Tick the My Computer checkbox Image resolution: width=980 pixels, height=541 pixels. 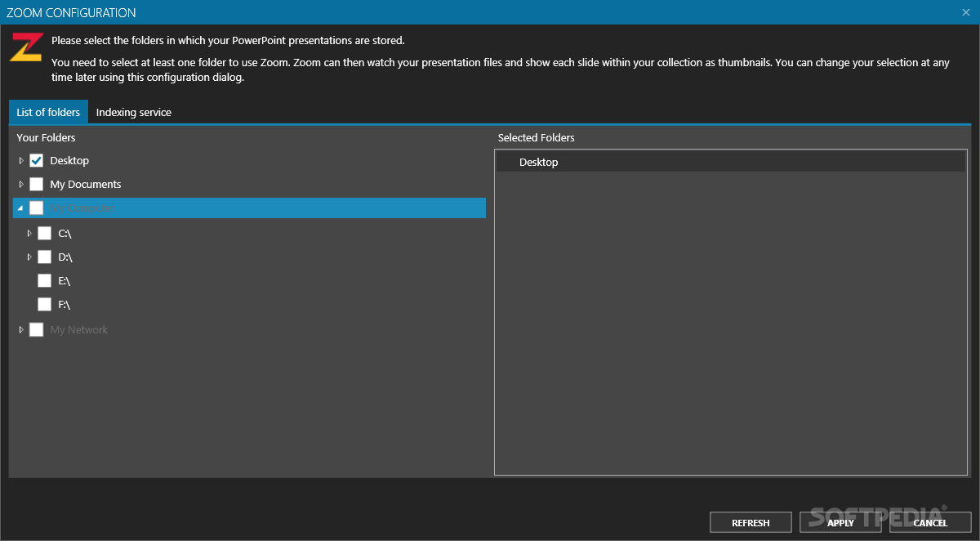click(37, 208)
